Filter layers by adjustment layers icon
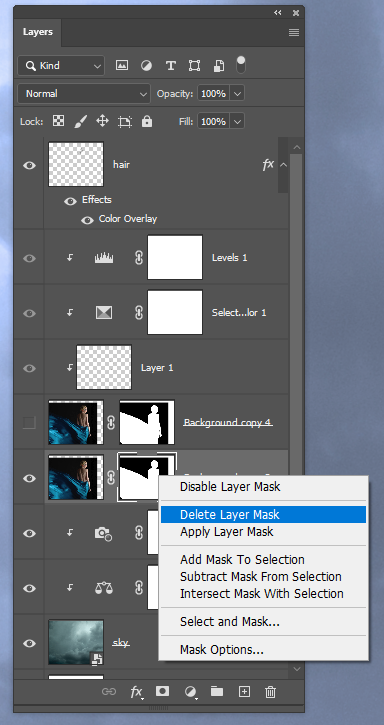 pos(146,66)
